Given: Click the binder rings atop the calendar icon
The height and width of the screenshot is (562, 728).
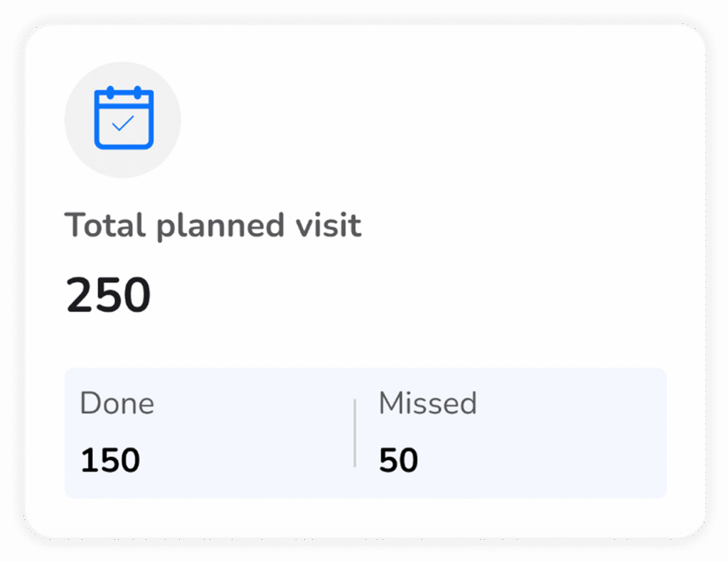Looking at the screenshot, I should (x=124, y=91).
